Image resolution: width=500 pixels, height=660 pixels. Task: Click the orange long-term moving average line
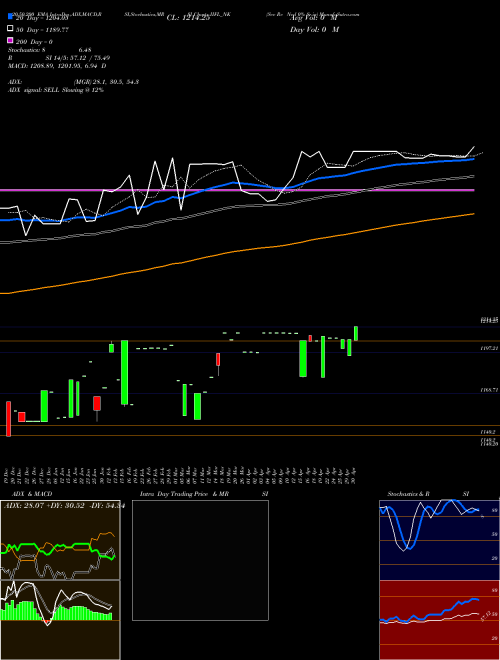[237, 253]
